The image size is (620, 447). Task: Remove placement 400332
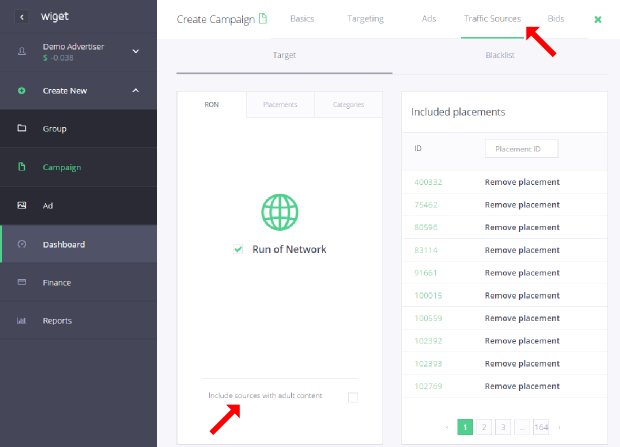(522, 182)
